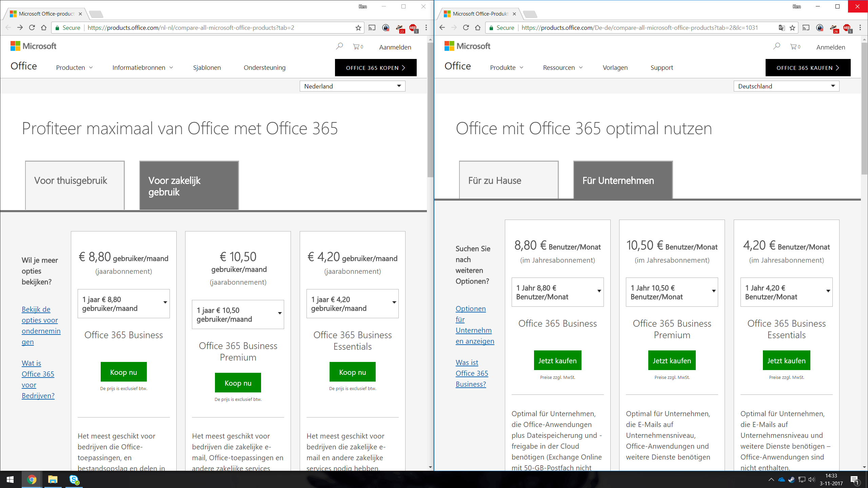The image size is (868, 488).
Task: Expand the 1 Jahr 10,50 € subscription dropdown
Action: pyautogui.click(x=672, y=292)
